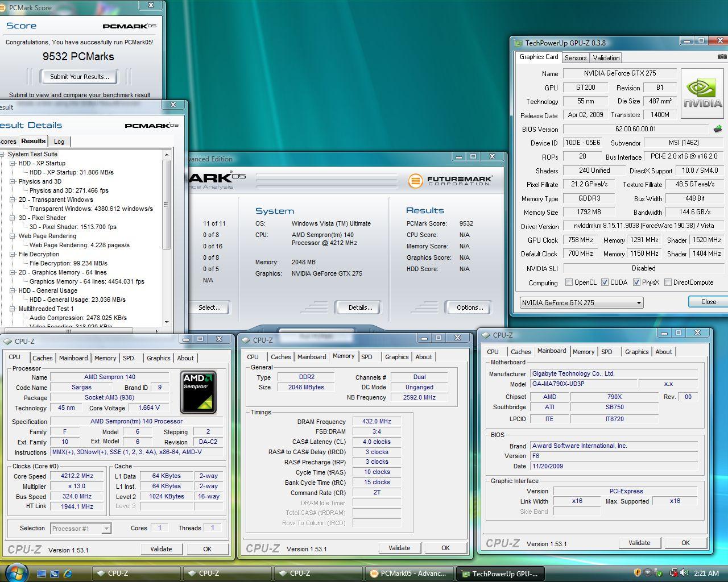Click the save BIOS chip icon in GPU-Z
728x582 pixels.
click(718, 129)
